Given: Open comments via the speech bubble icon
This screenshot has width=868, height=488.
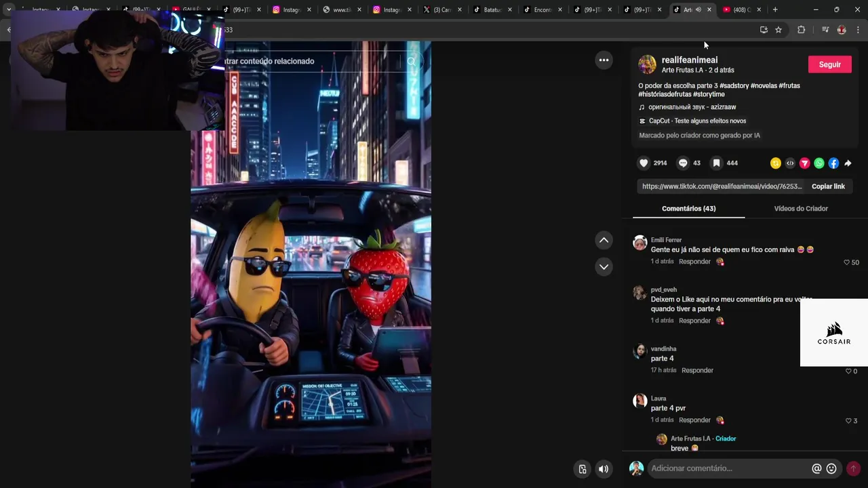Looking at the screenshot, I should (x=683, y=163).
